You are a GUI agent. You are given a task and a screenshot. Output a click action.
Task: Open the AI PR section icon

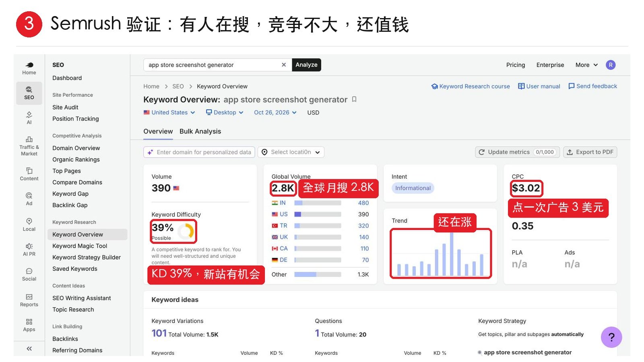pos(29,249)
